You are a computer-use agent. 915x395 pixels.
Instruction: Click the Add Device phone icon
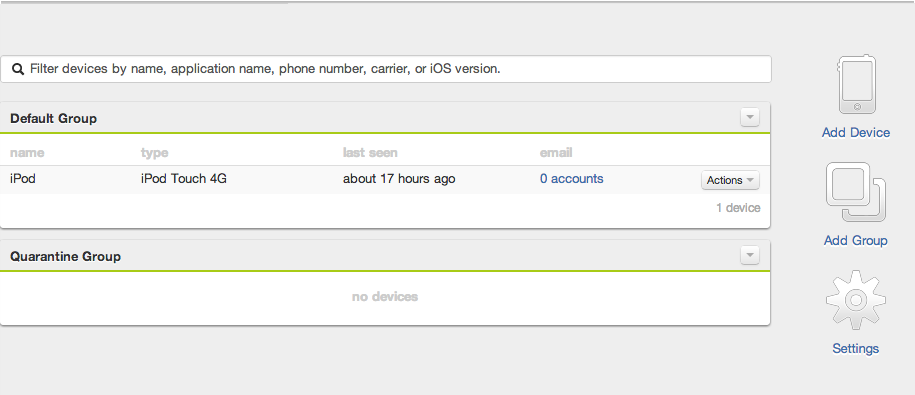coord(856,85)
